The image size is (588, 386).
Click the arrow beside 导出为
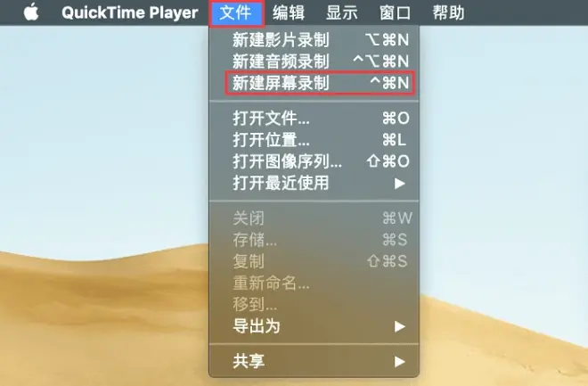400,326
